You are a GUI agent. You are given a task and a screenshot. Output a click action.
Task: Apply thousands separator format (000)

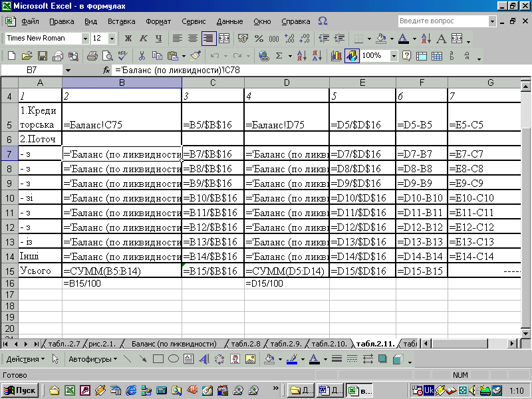(x=274, y=39)
